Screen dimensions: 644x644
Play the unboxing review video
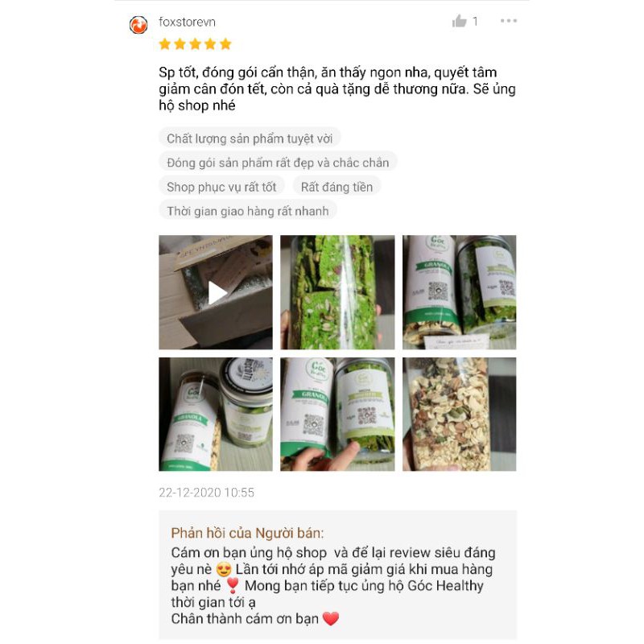tap(216, 292)
